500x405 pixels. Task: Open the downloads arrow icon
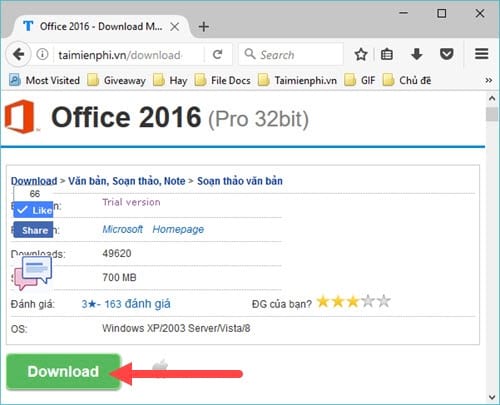pos(417,54)
